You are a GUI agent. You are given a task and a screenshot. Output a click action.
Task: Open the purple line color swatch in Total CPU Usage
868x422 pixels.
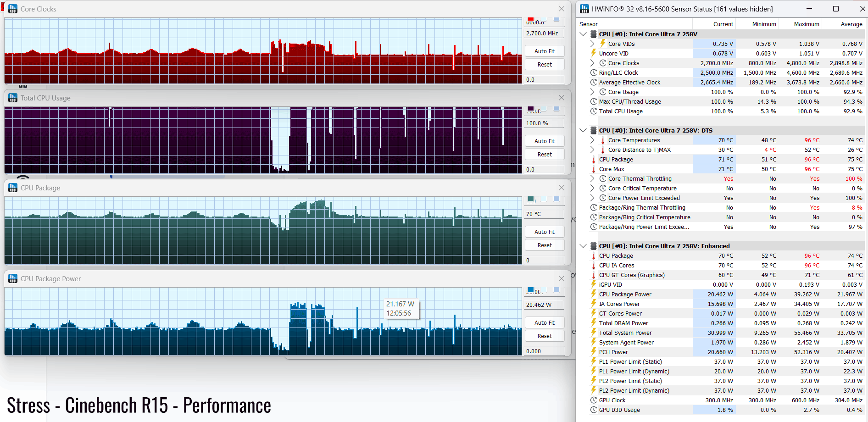[531, 109]
